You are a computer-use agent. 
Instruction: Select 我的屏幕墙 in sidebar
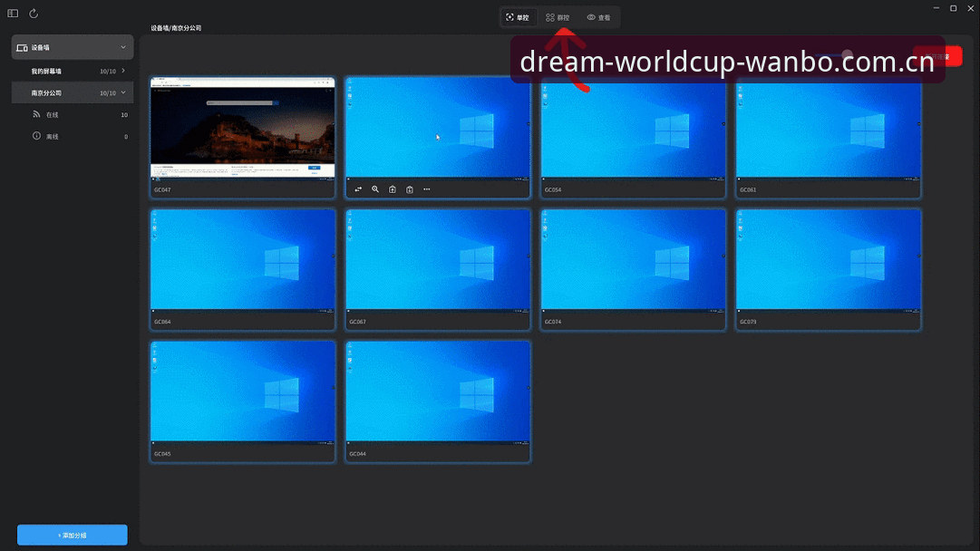(x=73, y=72)
